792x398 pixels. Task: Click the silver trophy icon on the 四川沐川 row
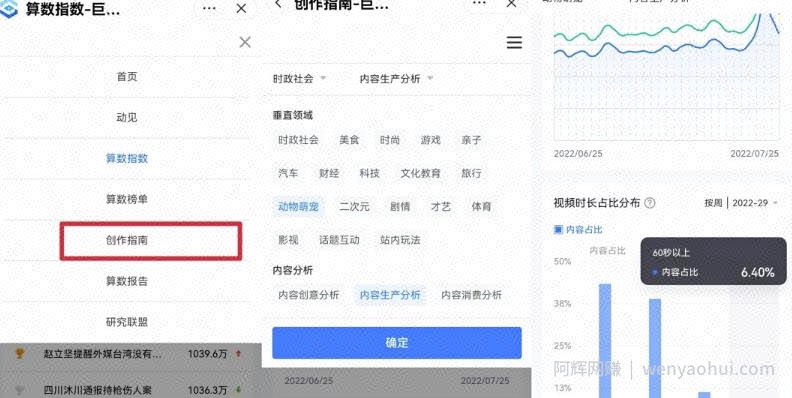[20, 390]
